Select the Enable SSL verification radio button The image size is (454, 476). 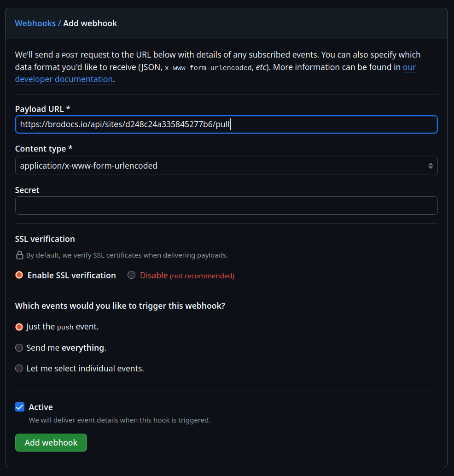coord(19,275)
